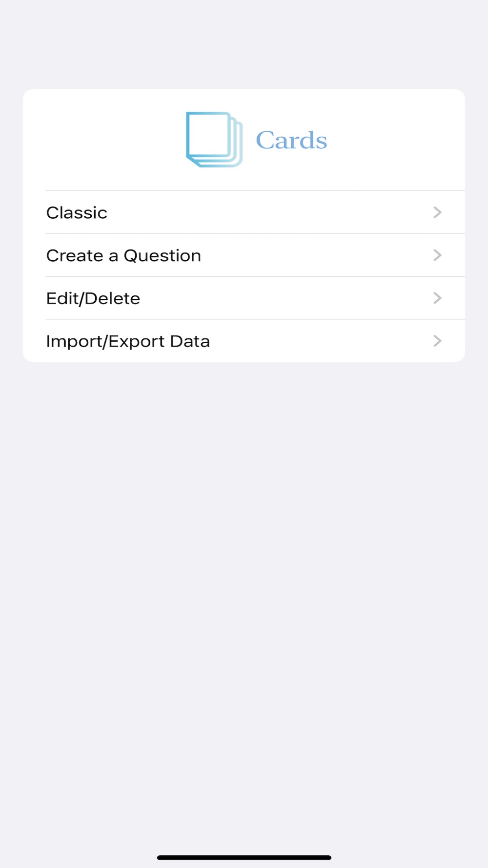Image resolution: width=488 pixels, height=868 pixels.
Task: Tap the chevron beside Create a Question
Action: point(437,255)
